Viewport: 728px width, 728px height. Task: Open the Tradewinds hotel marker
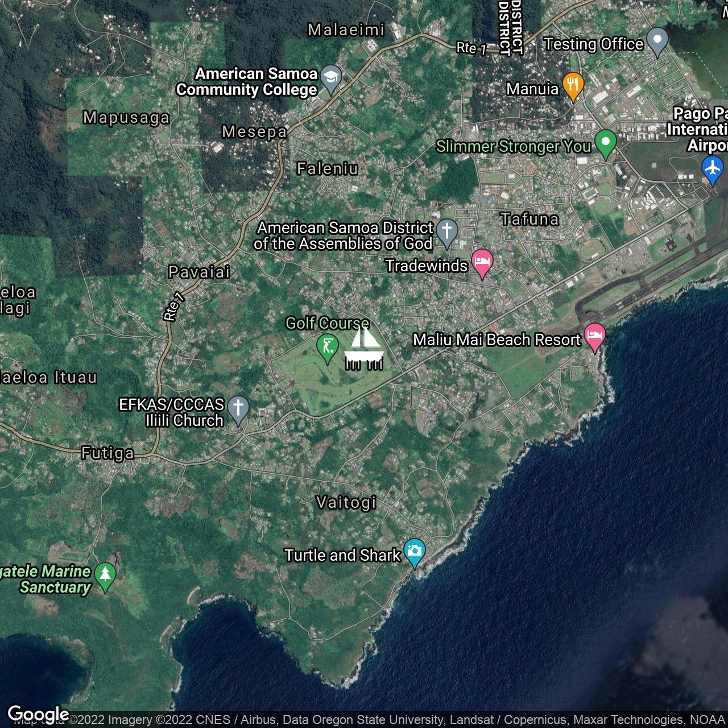click(482, 262)
